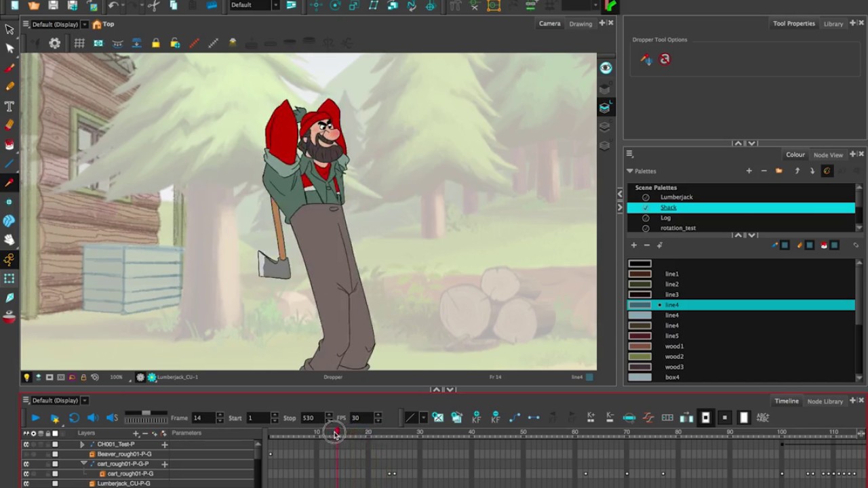
Task: Click the Cut scissors icon
Action: [x=154, y=5]
